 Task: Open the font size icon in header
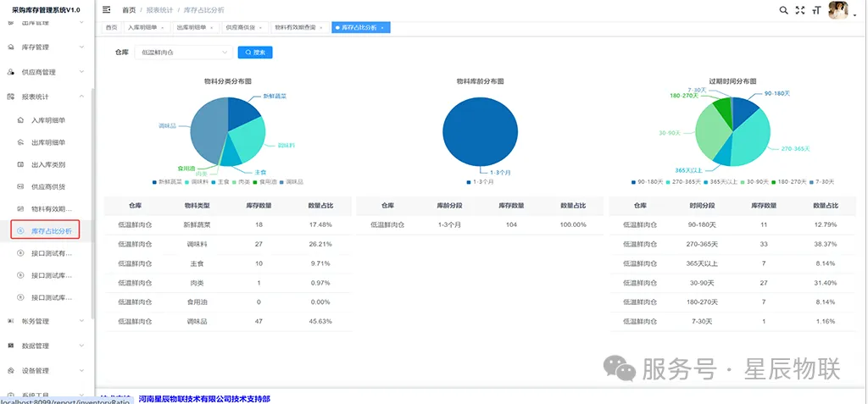[x=816, y=10]
